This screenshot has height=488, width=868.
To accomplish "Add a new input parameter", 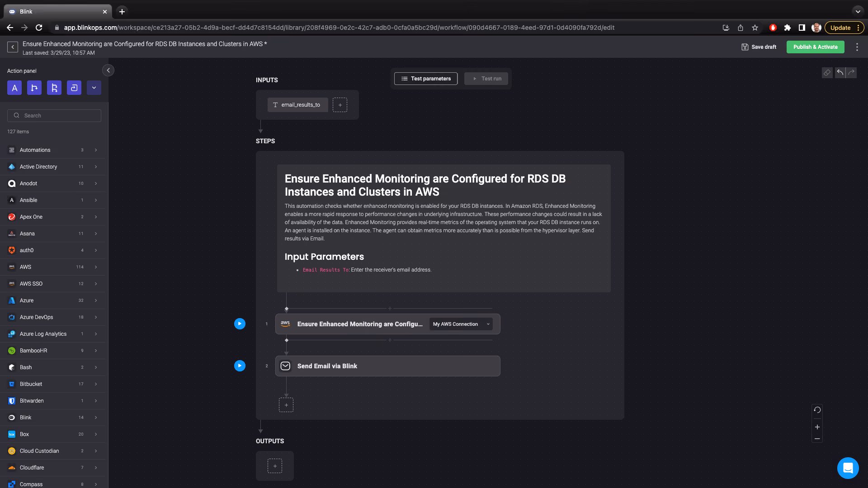I will click(x=340, y=105).
